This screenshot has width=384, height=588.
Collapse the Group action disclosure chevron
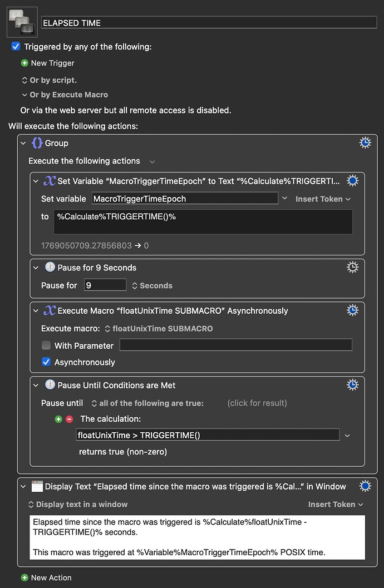pyautogui.click(x=23, y=144)
